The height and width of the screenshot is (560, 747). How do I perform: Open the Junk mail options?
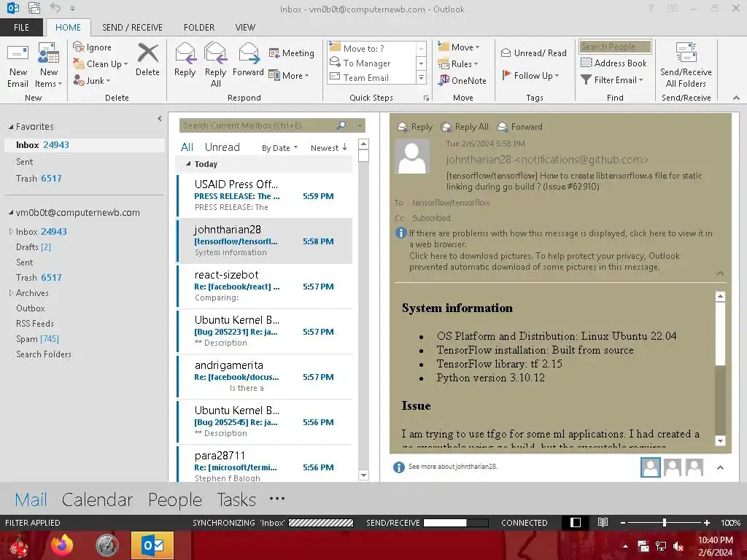[x=92, y=80]
